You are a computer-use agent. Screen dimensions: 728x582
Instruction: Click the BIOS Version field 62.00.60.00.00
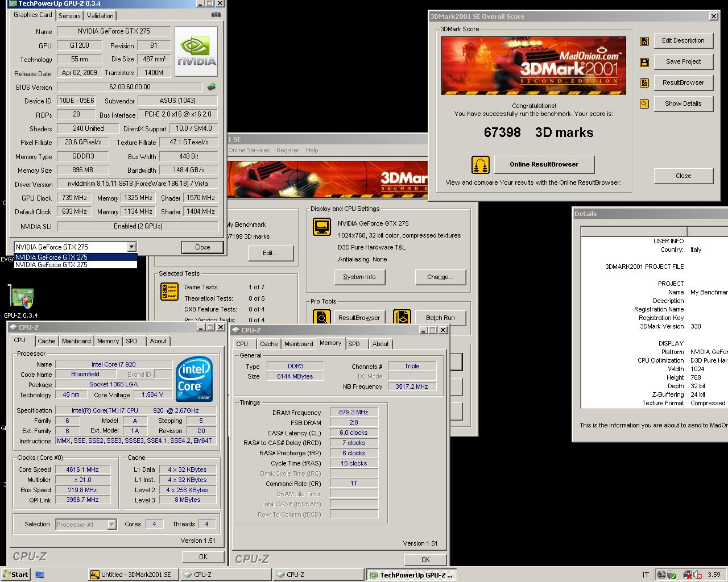(x=130, y=87)
